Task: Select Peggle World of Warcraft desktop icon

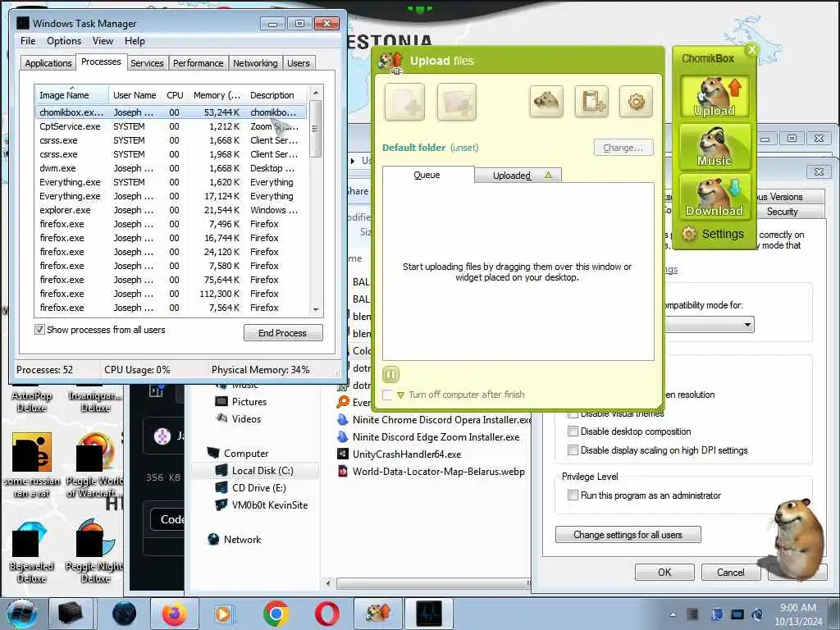Action: click(x=95, y=465)
